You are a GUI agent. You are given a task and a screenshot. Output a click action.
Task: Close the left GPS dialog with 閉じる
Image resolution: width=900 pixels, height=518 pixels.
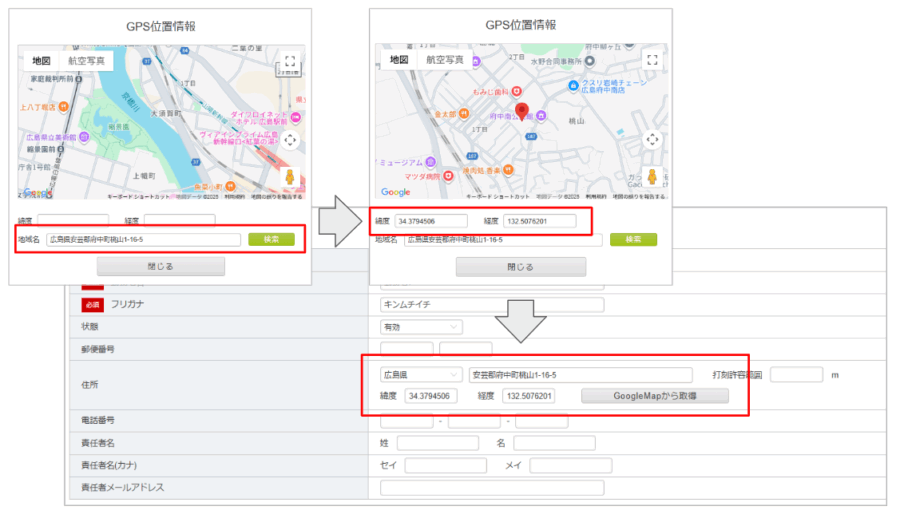click(x=161, y=266)
